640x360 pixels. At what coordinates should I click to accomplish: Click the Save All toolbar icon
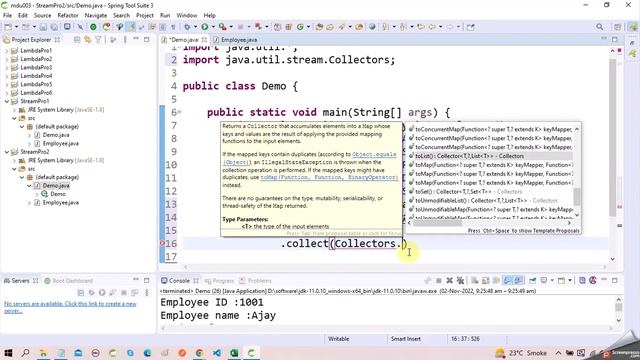54,27
